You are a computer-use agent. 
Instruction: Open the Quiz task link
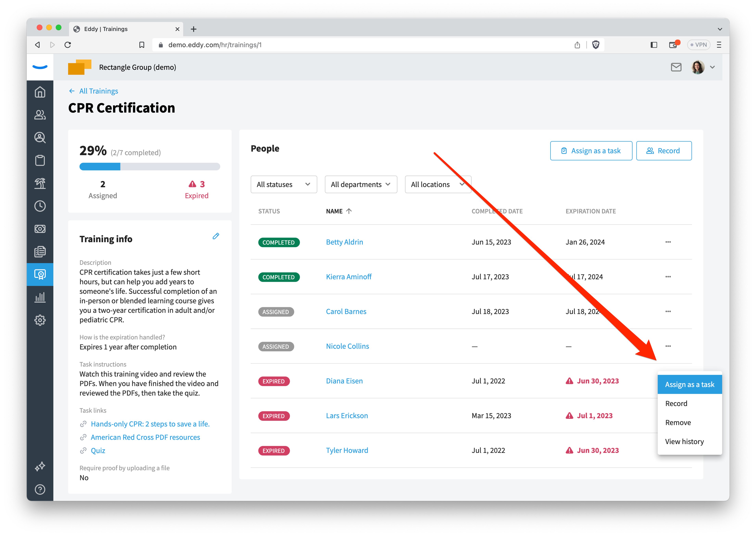(98, 451)
